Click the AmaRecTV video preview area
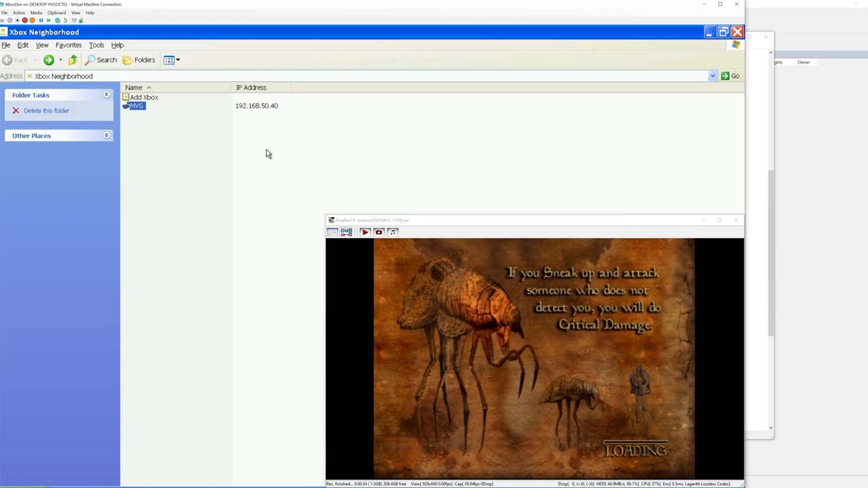The width and height of the screenshot is (868, 488). (x=534, y=359)
